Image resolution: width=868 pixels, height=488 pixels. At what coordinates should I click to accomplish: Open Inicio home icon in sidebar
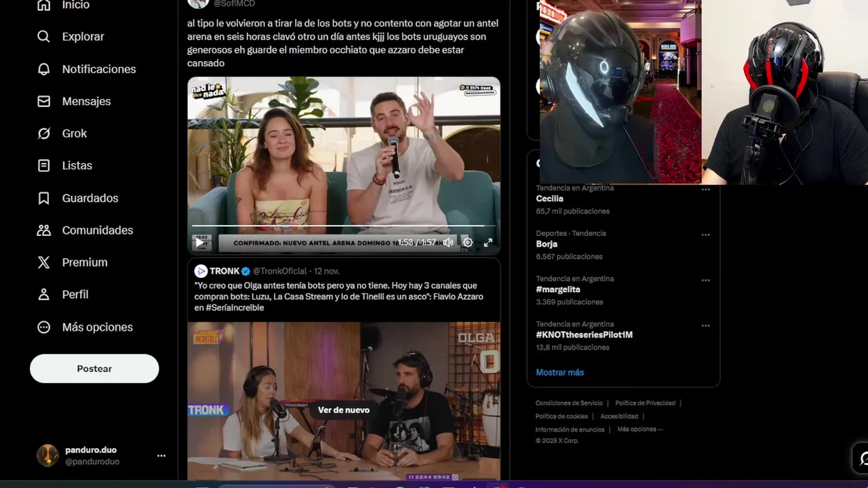coord(44,5)
